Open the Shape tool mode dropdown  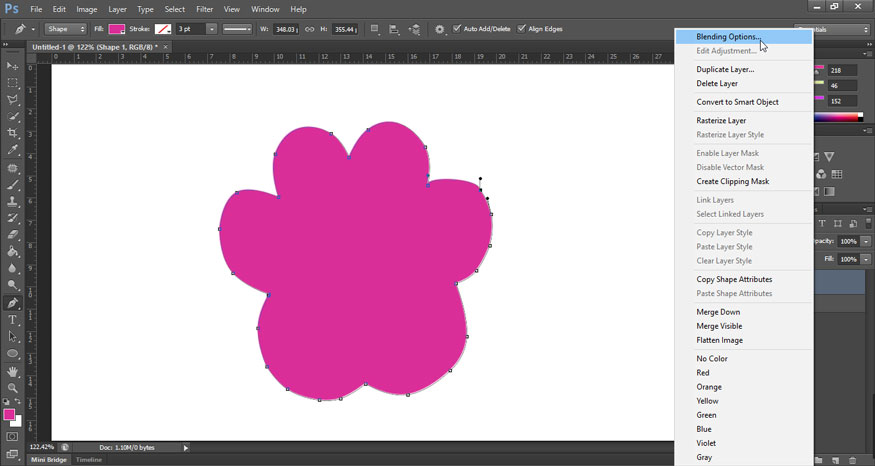point(66,29)
